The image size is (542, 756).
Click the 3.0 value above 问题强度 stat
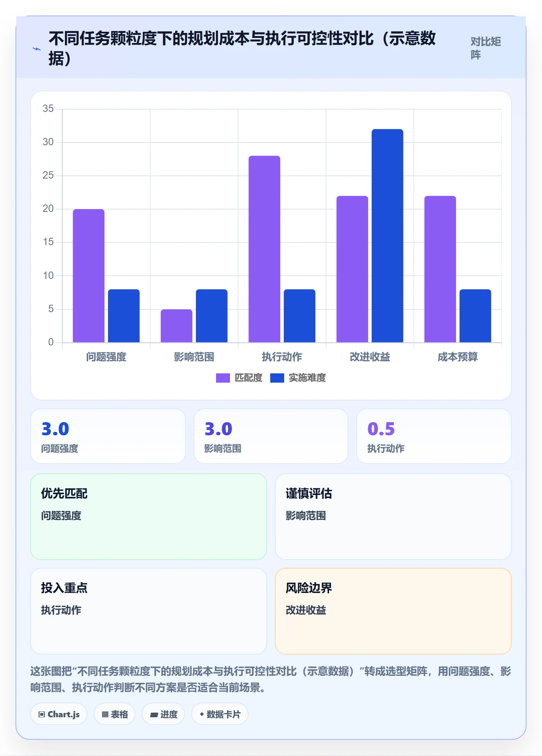[x=55, y=429]
